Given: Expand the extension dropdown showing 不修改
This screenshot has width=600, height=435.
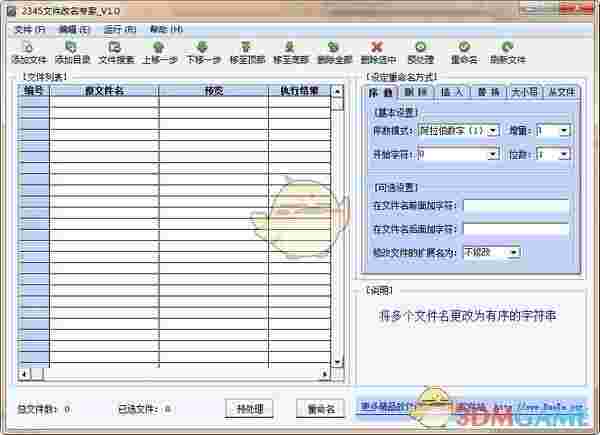Looking at the screenshot, I should (514, 253).
